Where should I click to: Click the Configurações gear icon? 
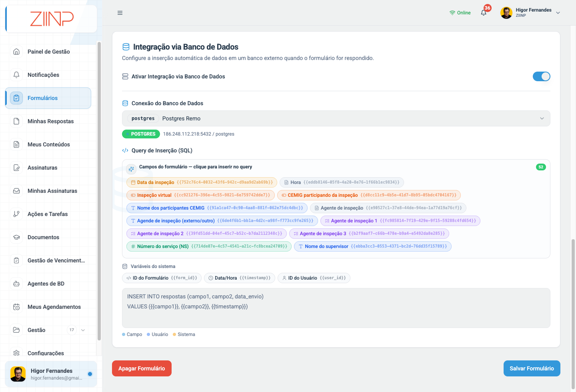16,353
